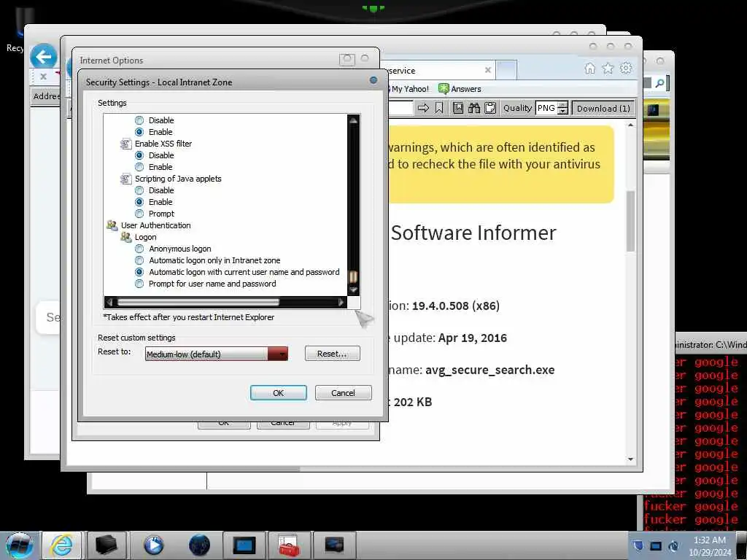Select Disable under Scripting of Java applets

point(139,190)
